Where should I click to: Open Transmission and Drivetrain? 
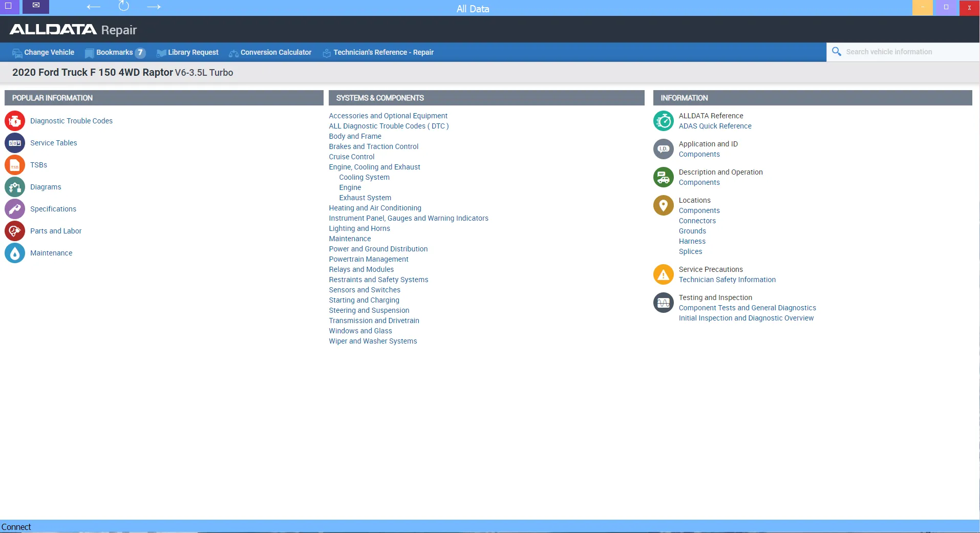(374, 321)
